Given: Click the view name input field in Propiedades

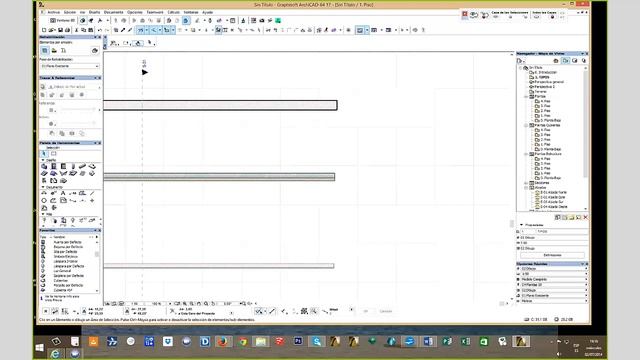Looking at the screenshot, I should coord(562,231).
